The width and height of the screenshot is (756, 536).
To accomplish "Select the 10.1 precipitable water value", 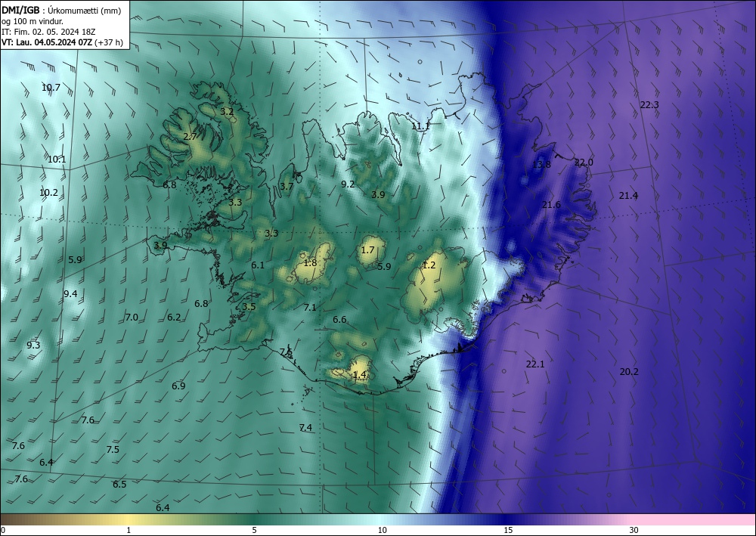I will pyautogui.click(x=57, y=160).
